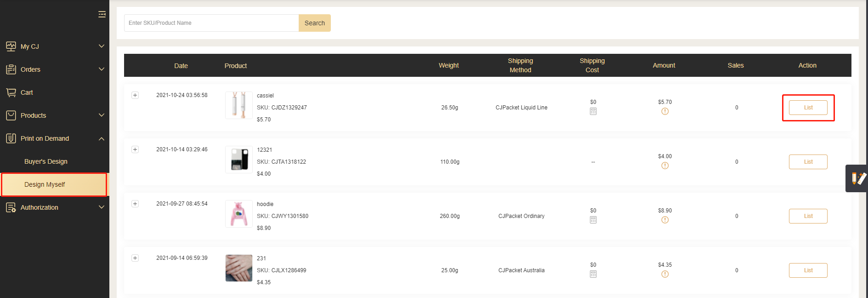Expand the hoodie product row
The height and width of the screenshot is (298, 868).
click(135, 204)
